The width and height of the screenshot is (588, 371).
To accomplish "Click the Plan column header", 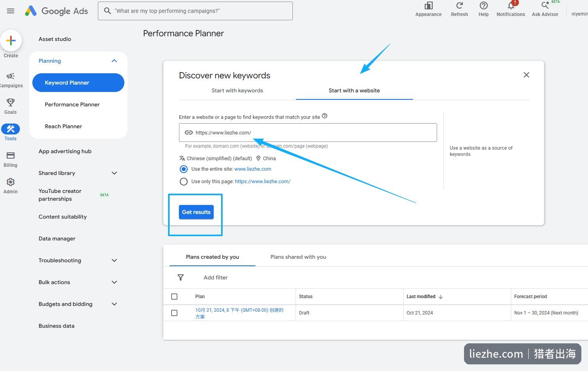I will pos(200,297).
